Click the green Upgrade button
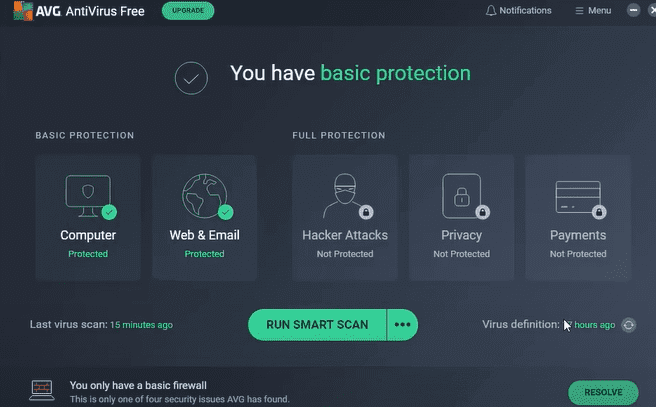656x407 pixels. tap(187, 11)
